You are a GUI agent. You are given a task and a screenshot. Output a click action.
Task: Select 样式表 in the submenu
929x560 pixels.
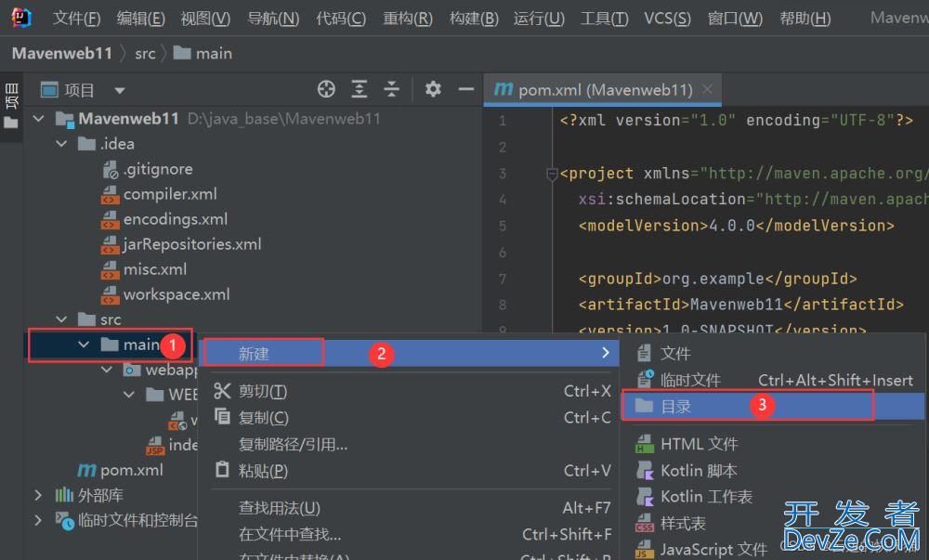pyautogui.click(x=774, y=524)
